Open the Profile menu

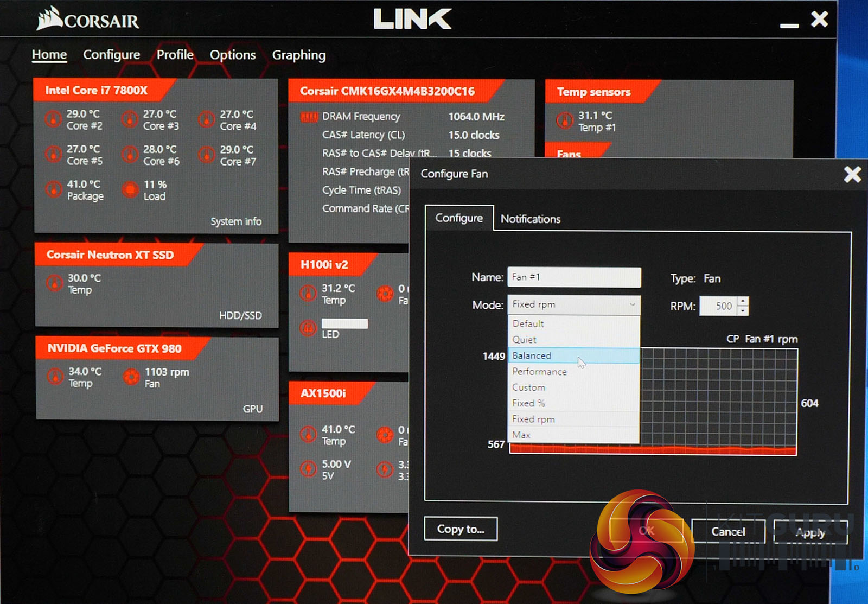175,54
